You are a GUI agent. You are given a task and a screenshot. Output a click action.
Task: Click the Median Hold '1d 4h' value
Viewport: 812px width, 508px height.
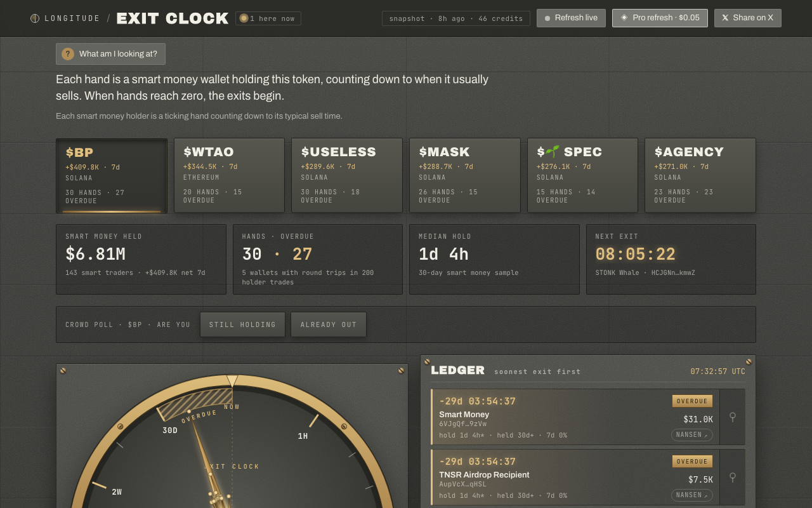(443, 254)
